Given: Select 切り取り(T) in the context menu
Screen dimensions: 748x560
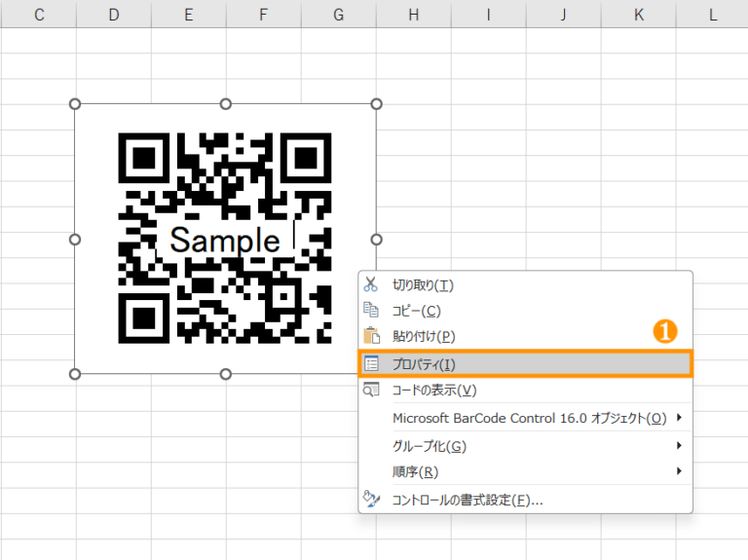Looking at the screenshot, I should click(x=423, y=284).
